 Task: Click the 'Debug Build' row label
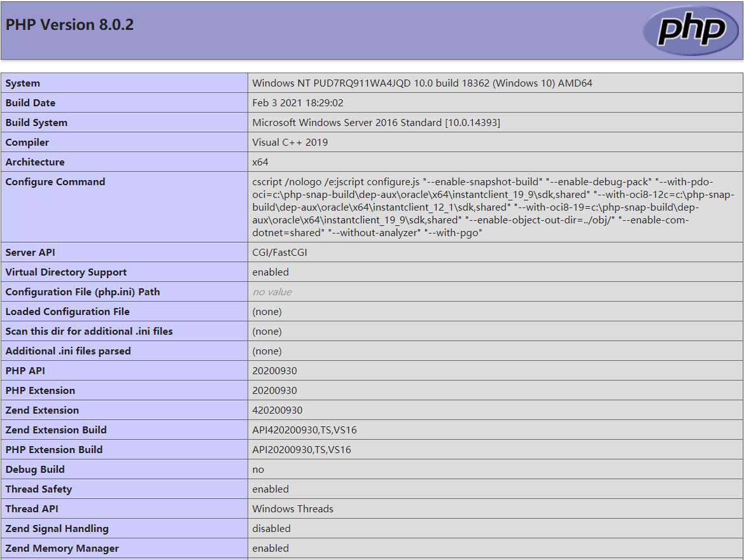point(35,470)
